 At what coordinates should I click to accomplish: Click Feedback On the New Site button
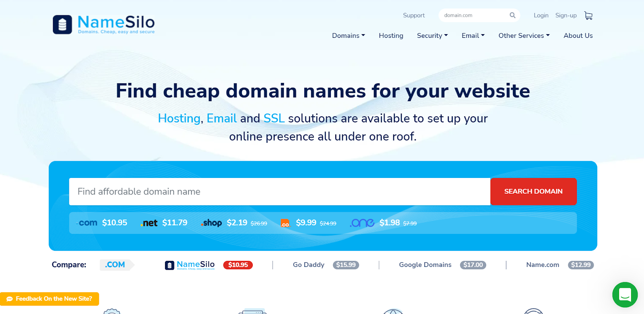pyautogui.click(x=50, y=299)
